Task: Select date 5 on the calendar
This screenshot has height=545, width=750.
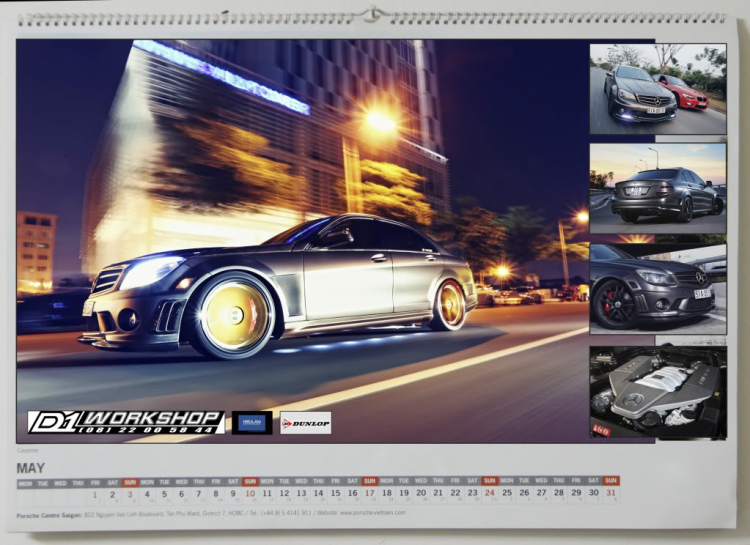Action: pyautogui.click(x=164, y=494)
